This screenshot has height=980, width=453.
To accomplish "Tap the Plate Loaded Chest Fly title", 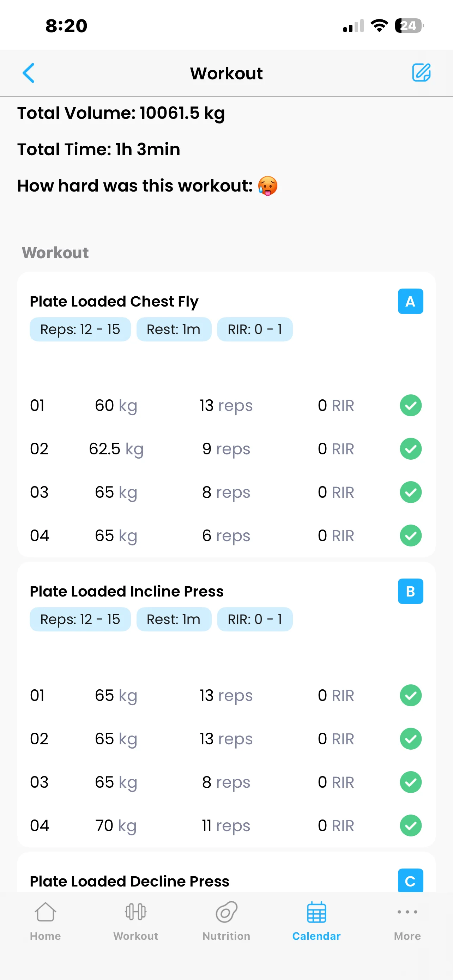I will click(114, 301).
